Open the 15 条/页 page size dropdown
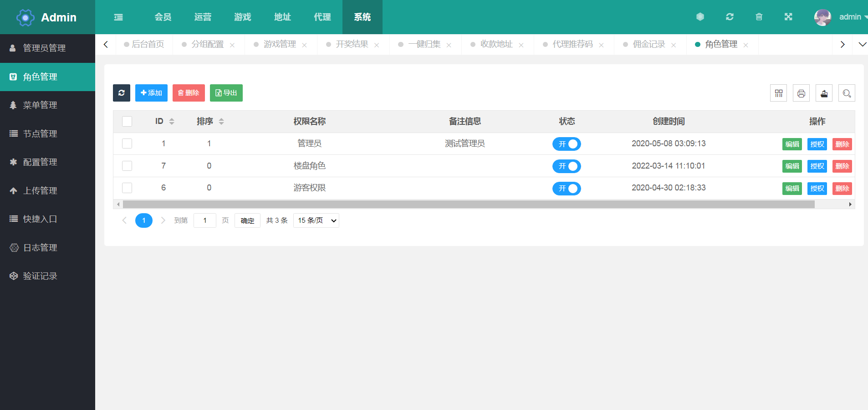Viewport: 868px width, 410px height. coord(316,220)
